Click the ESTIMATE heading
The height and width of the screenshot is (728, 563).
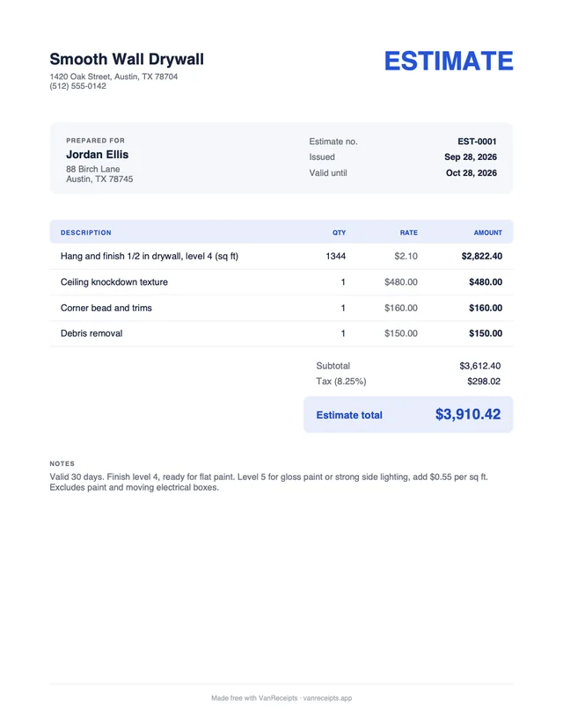pos(449,62)
